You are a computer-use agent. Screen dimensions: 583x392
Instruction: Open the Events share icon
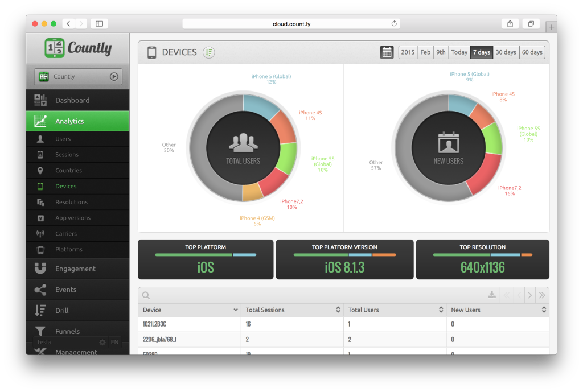42,290
